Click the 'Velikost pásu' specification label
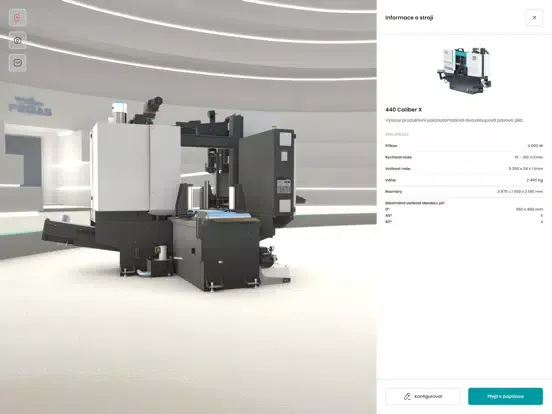552x414 pixels. tap(397, 169)
